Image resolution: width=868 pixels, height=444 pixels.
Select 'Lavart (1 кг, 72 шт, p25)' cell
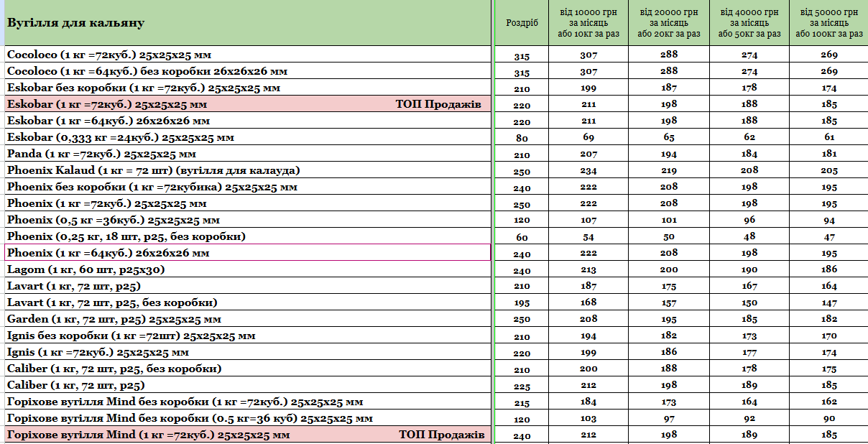click(247, 286)
